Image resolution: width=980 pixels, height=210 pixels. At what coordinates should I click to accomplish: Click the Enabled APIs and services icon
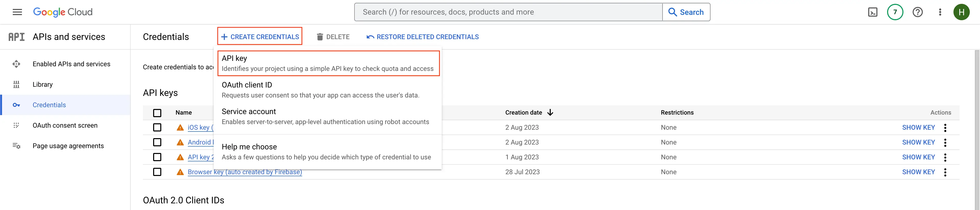pyautogui.click(x=16, y=64)
